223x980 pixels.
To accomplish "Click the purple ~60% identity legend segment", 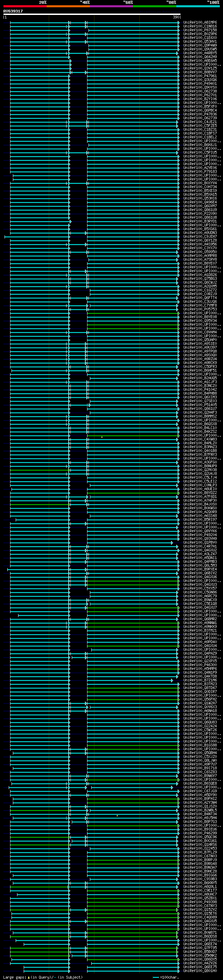I will 112,6.
